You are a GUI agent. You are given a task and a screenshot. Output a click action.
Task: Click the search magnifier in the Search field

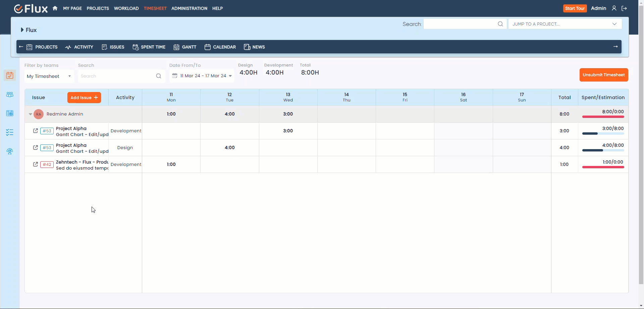(x=158, y=76)
